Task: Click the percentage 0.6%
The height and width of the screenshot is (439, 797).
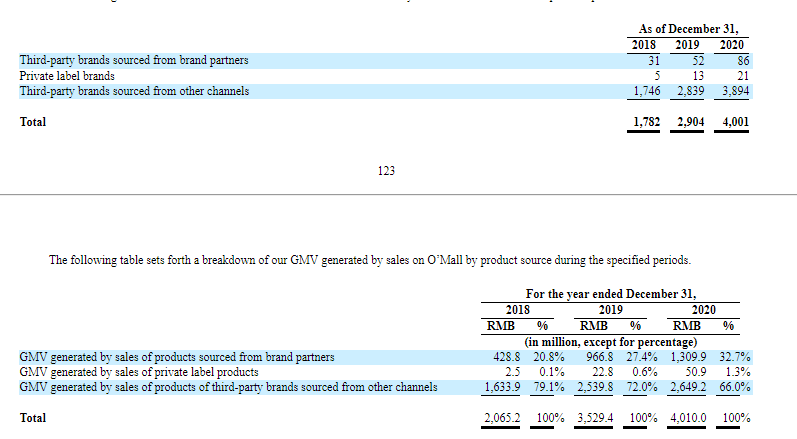Action: point(645,372)
